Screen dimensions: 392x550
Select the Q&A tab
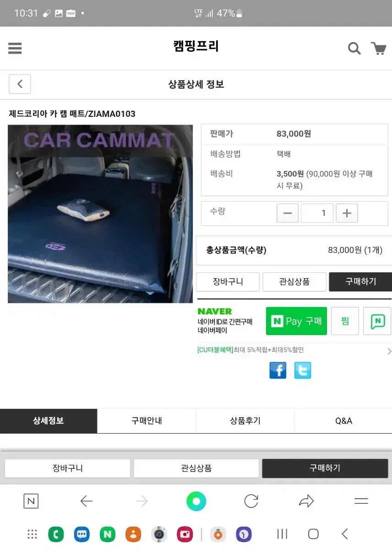pyautogui.click(x=343, y=421)
